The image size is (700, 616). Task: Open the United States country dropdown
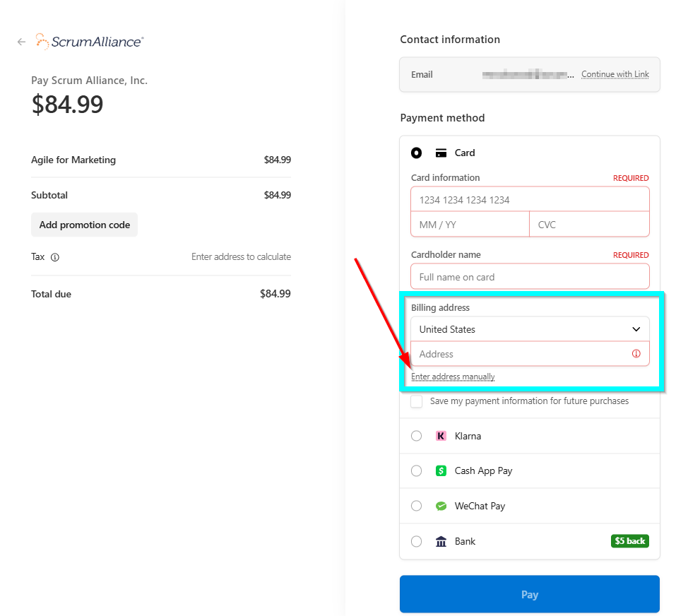(530, 329)
